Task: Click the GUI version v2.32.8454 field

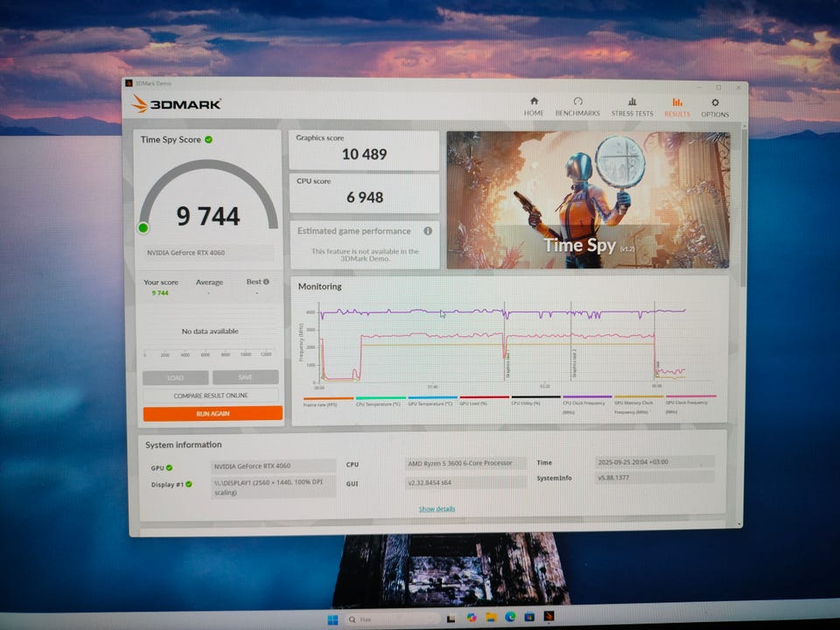Action: pos(466,483)
